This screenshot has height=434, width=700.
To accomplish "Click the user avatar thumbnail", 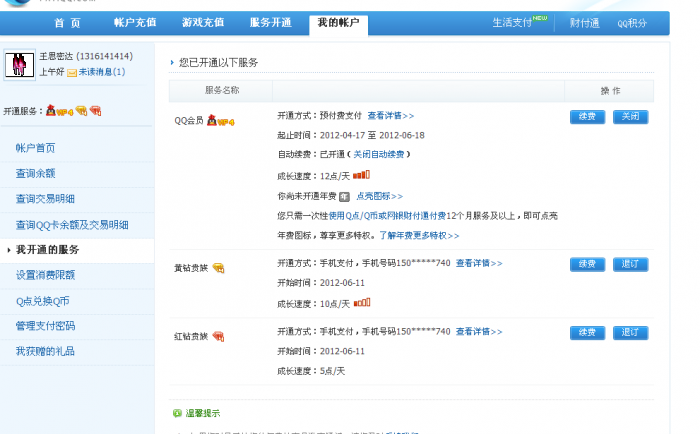I will 19,65.
